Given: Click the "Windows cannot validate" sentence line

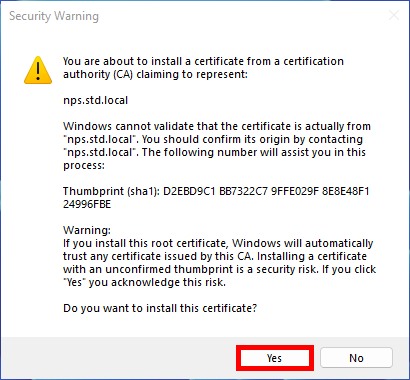Looking at the screenshot, I should pos(217,126).
